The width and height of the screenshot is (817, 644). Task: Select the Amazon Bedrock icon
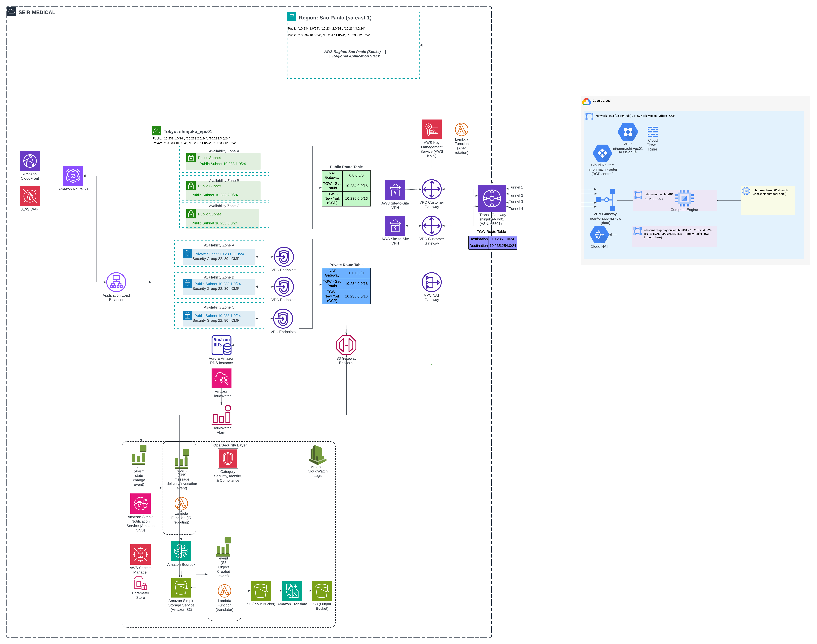click(x=181, y=551)
